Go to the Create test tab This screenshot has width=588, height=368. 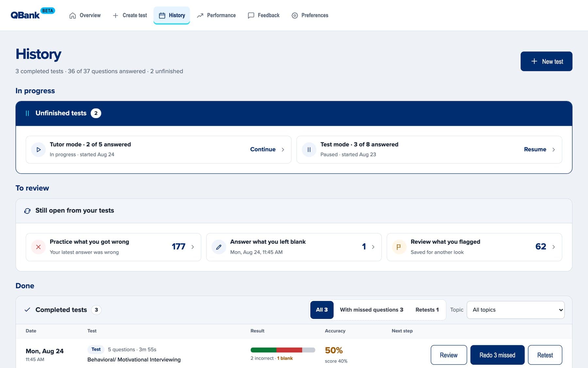[x=130, y=15]
